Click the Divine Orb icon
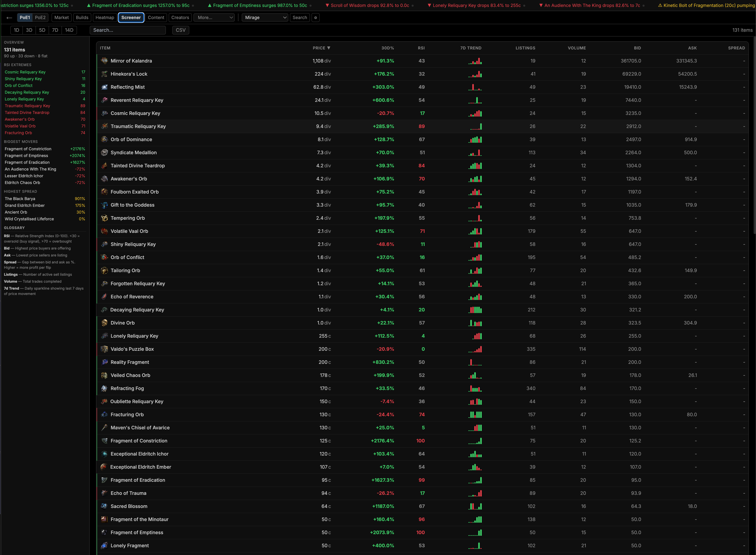The width and height of the screenshot is (756, 555). click(x=104, y=323)
